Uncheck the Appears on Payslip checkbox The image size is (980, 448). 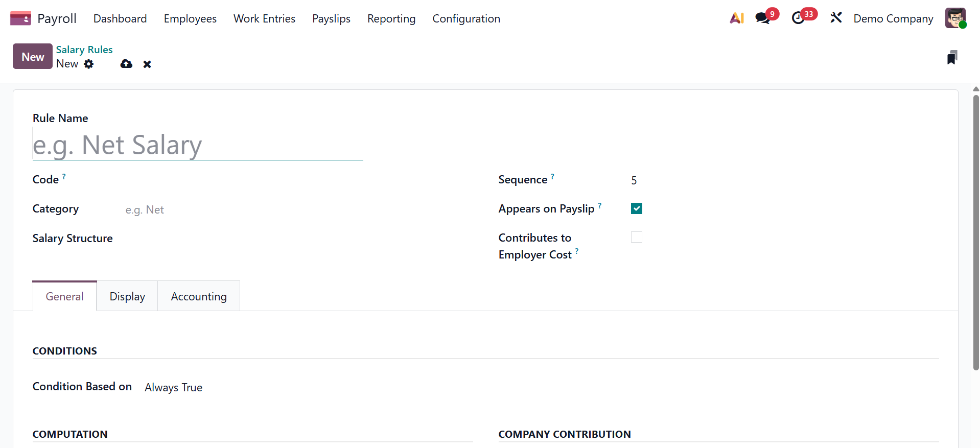[x=637, y=208]
